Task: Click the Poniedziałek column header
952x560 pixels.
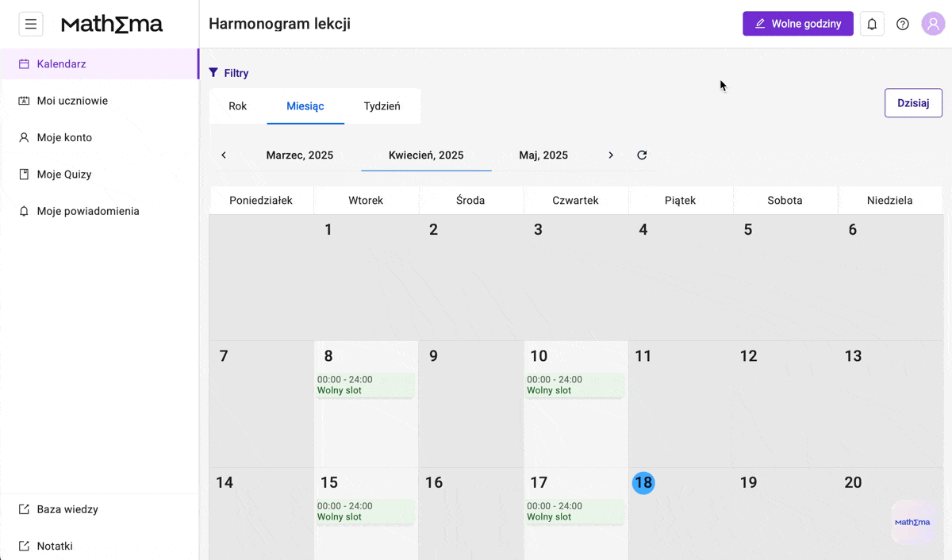Action: tap(261, 201)
